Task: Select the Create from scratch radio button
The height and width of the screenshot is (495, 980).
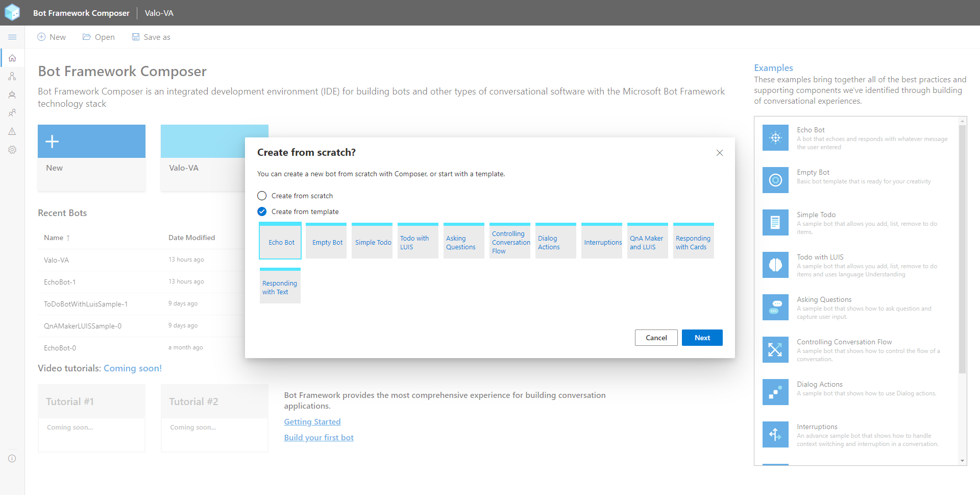Action: coord(262,196)
